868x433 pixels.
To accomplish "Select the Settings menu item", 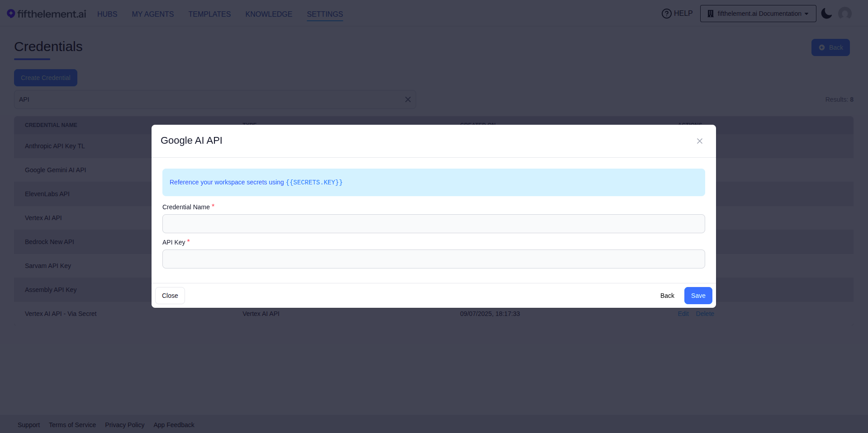I will (x=325, y=14).
